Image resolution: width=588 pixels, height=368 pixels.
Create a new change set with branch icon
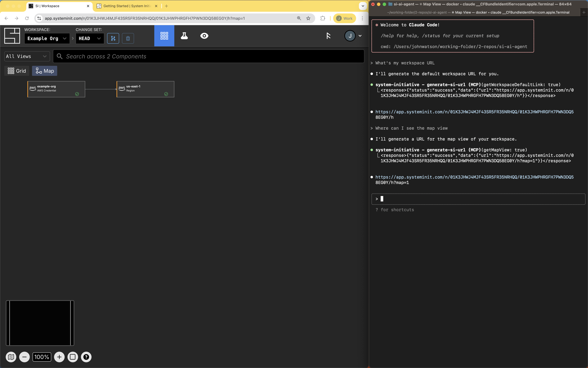click(x=113, y=38)
